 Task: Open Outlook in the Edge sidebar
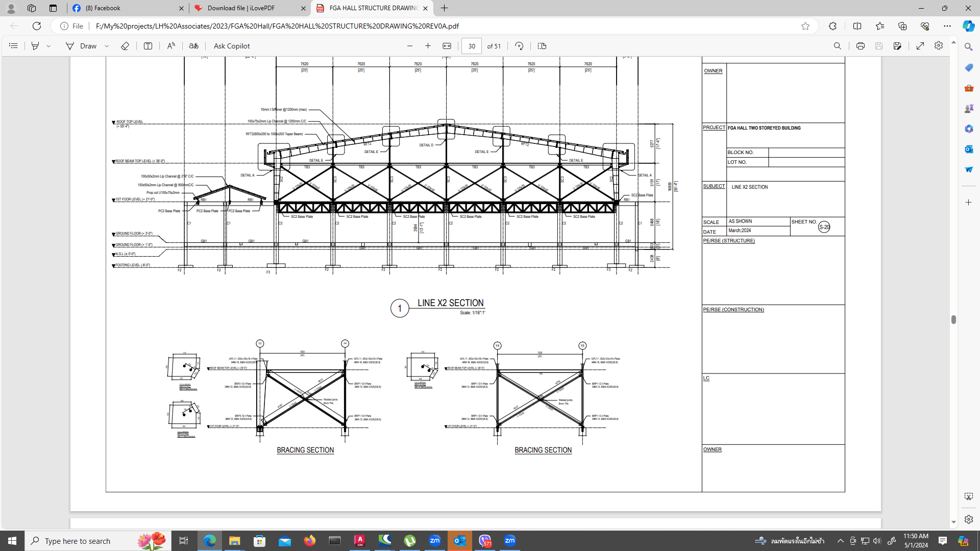click(x=968, y=149)
